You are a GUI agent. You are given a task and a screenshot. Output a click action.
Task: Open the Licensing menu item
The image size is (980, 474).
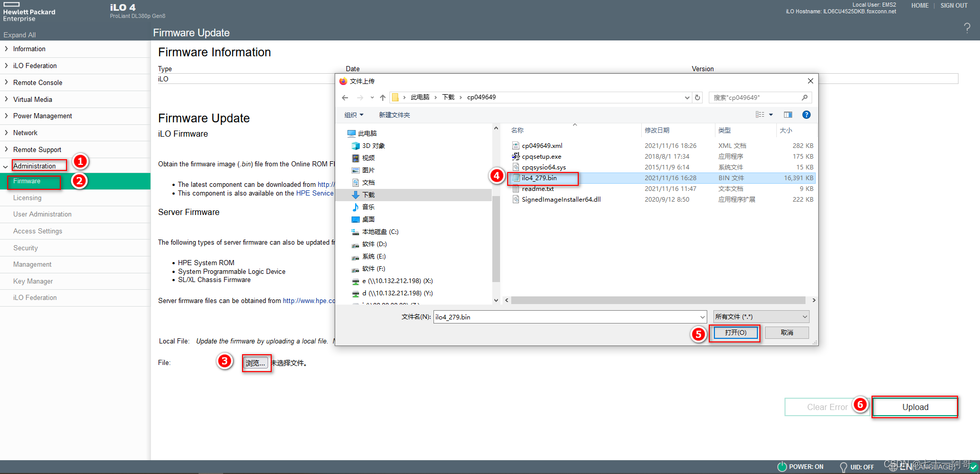coord(27,198)
